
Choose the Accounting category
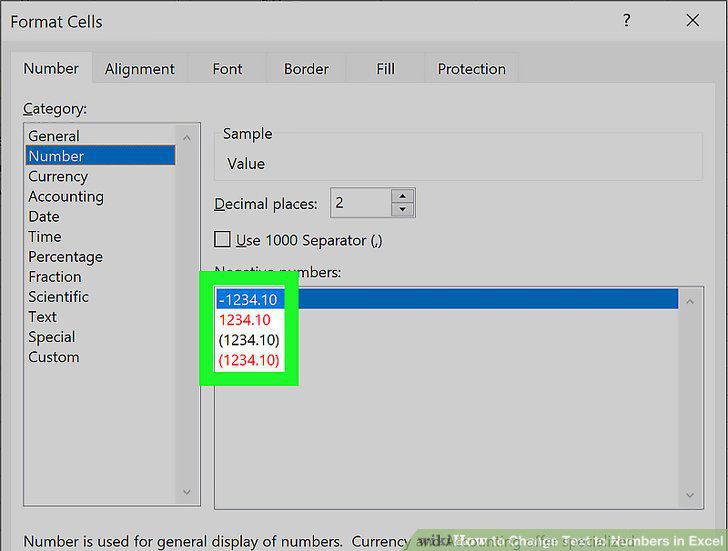click(x=100, y=196)
